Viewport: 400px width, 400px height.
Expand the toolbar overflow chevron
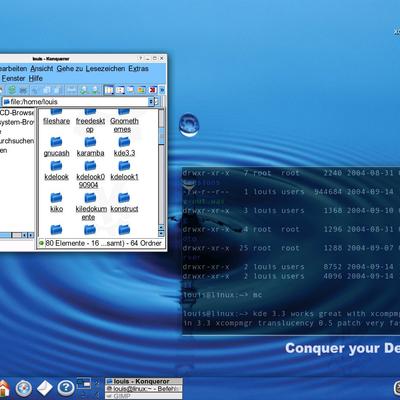tap(162, 90)
